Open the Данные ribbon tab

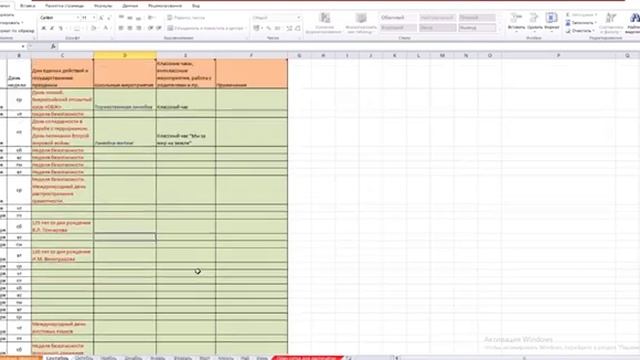(130, 6)
